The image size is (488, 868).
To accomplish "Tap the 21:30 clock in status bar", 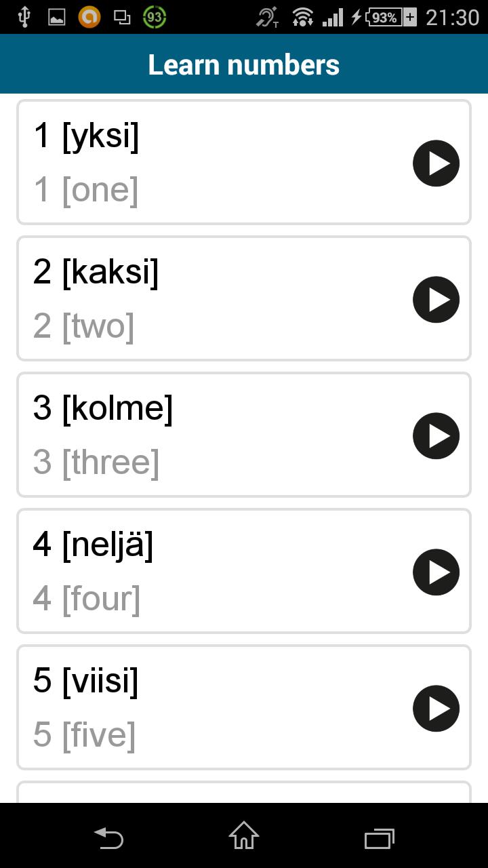I will point(452,18).
